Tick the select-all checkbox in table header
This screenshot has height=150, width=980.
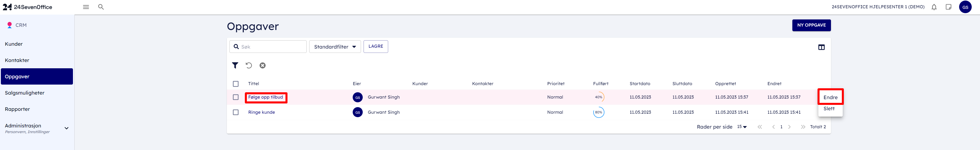pyautogui.click(x=236, y=84)
